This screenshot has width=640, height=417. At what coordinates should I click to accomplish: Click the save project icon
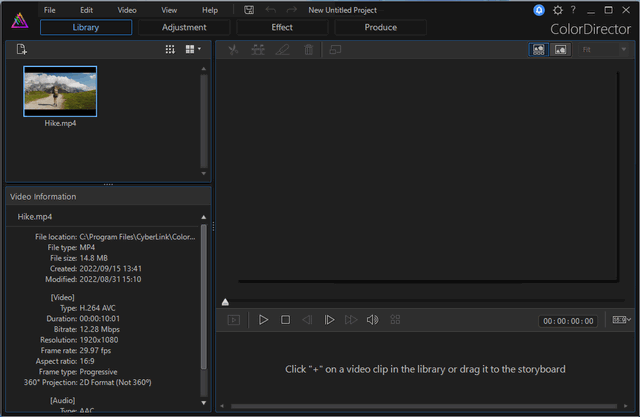pyautogui.click(x=249, y=10)
